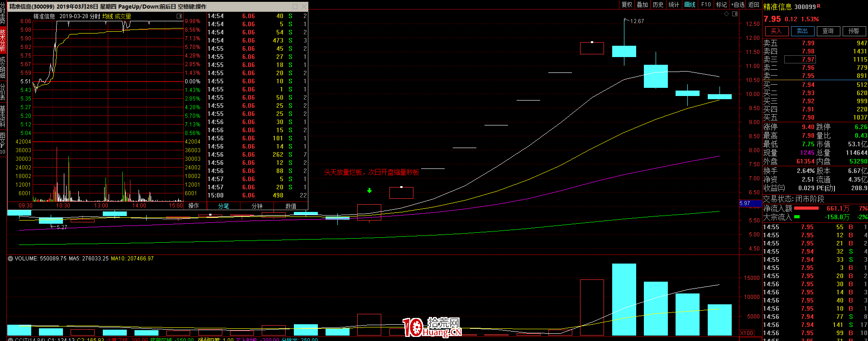
Task: Click the 交易状态: 闭市阶段 status line
Action: (794, 199)
